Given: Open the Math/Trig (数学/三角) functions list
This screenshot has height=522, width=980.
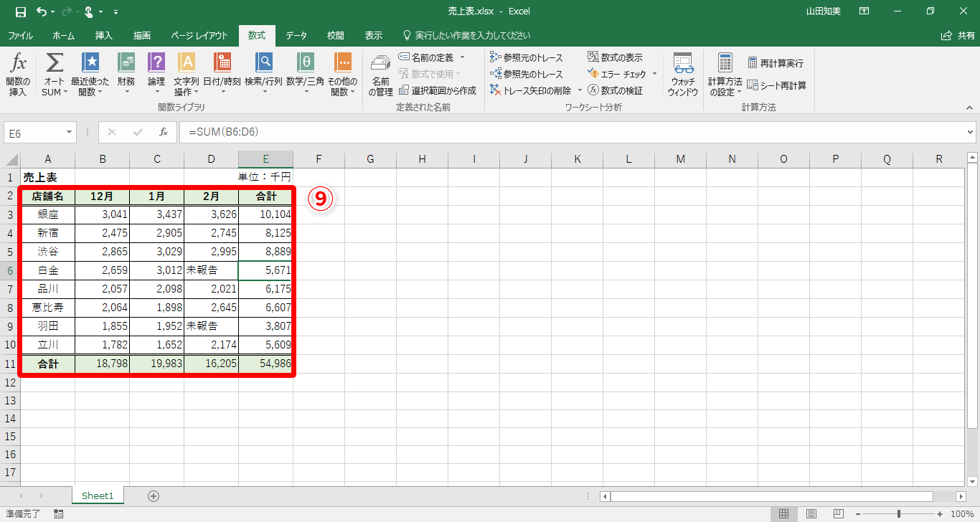Looking at the screenshot, I should click(305, 75).
